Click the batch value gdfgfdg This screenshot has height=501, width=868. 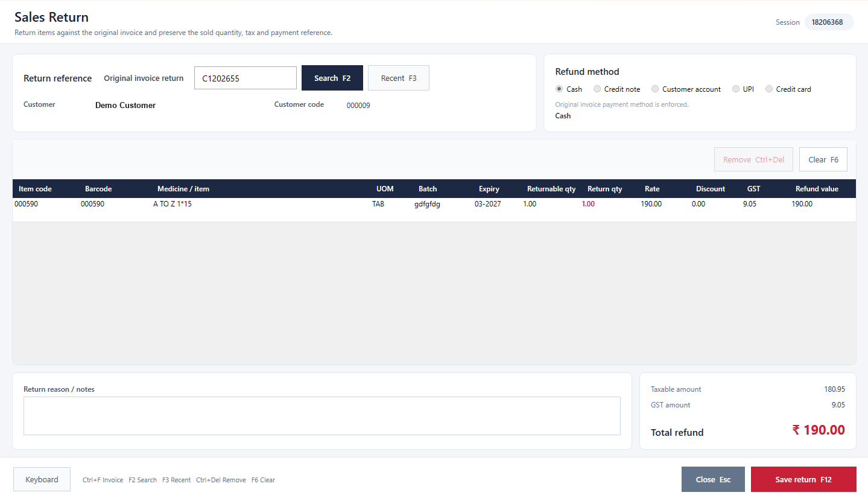click(427, 204)
